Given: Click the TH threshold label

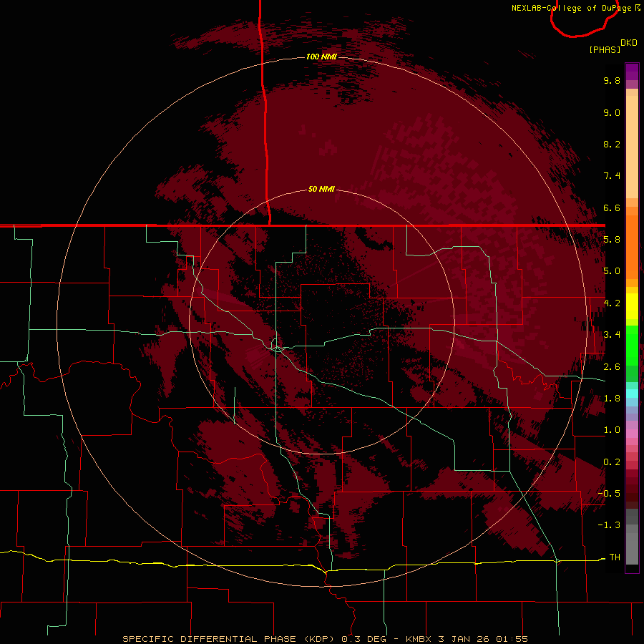Looking at the screenshot, I should point(615,557).
